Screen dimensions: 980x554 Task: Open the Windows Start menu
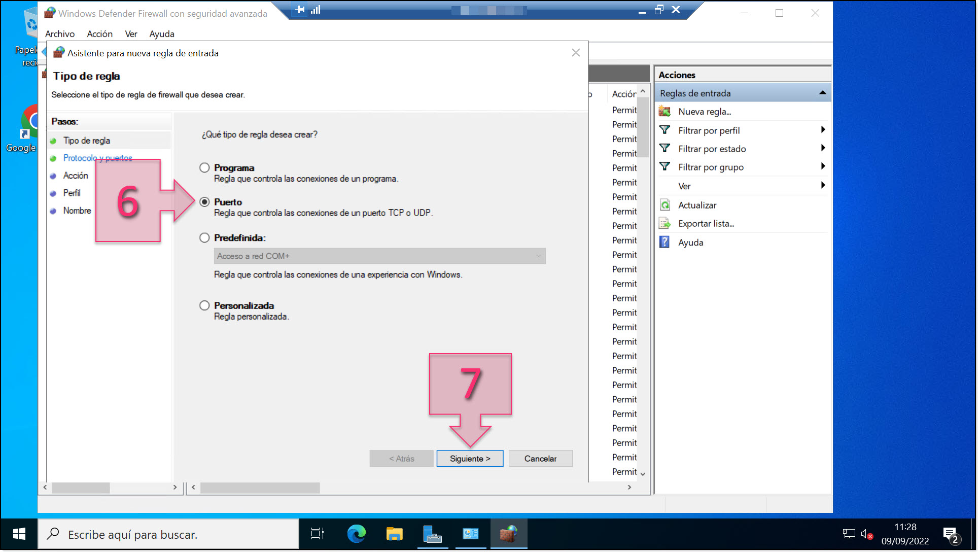pos(19,534)
